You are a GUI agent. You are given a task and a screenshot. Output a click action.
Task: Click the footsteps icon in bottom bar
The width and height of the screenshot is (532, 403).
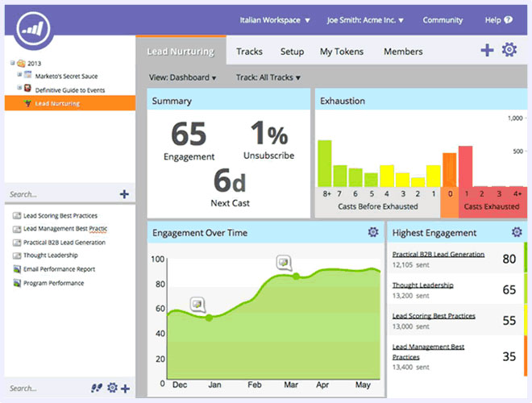(x=97, y=388)
